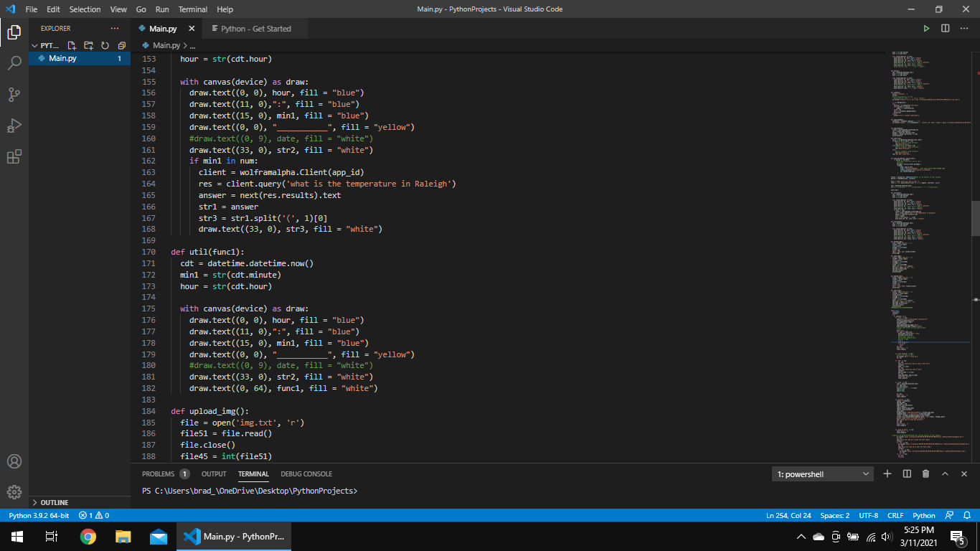
Task: Open the '1: powershell' terminal dropdown
Action: point(822,474)
